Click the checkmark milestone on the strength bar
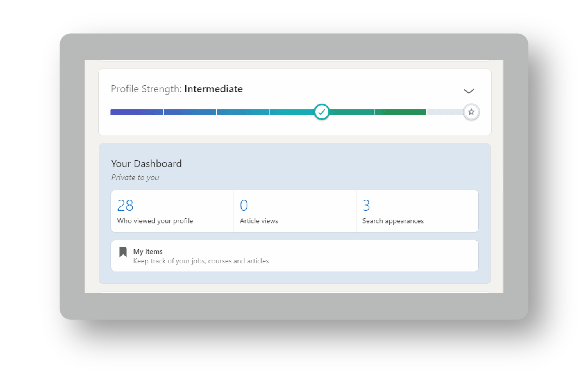The image size is (588, 375). pos(322,112)
